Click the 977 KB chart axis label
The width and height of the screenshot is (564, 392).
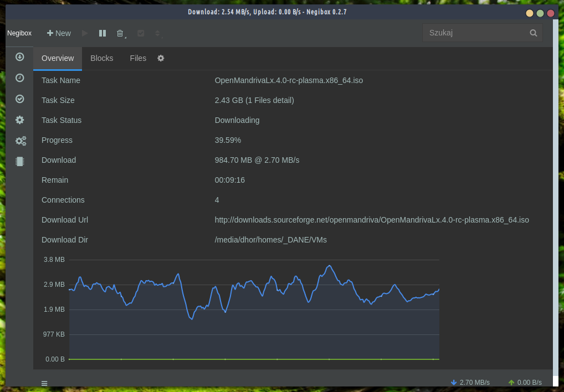[54, 334]
